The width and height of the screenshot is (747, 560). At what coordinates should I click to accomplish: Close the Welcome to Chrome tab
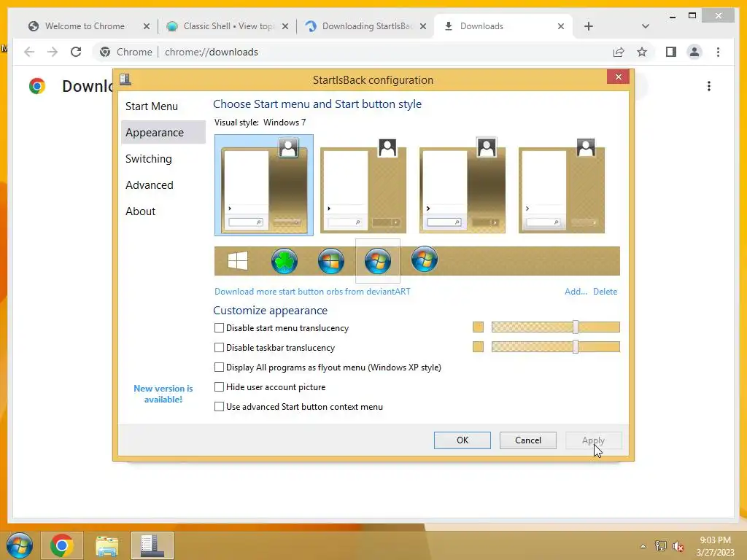point(147,26)
